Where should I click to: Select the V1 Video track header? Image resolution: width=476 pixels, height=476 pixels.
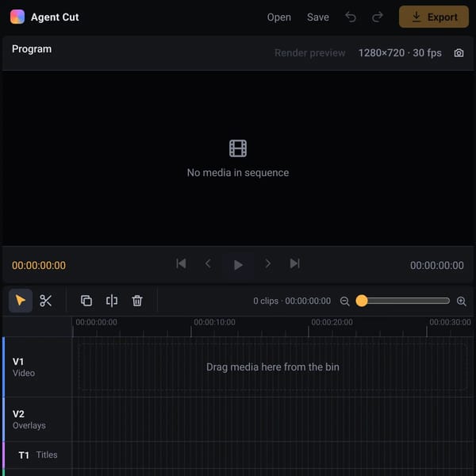[x=37, y=367]
